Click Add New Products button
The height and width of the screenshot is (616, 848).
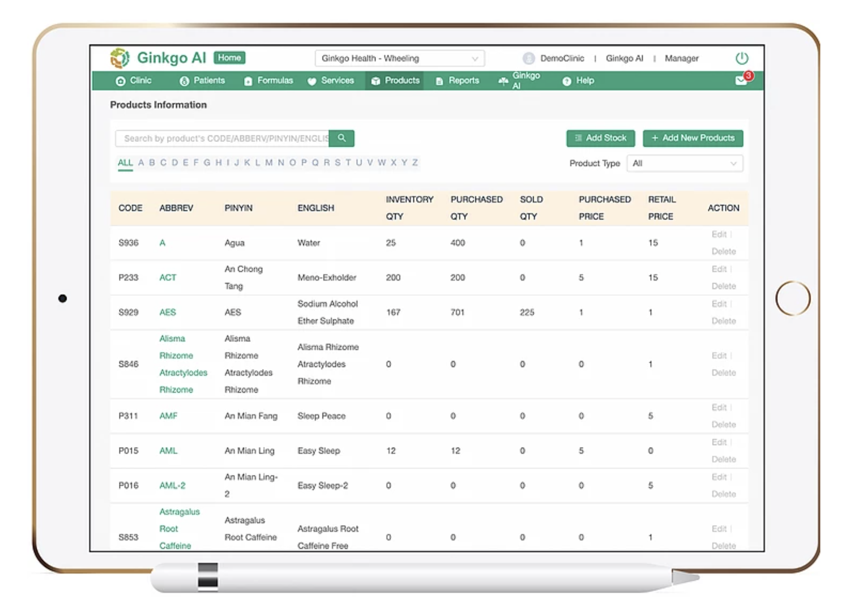(x=693, y=138)
